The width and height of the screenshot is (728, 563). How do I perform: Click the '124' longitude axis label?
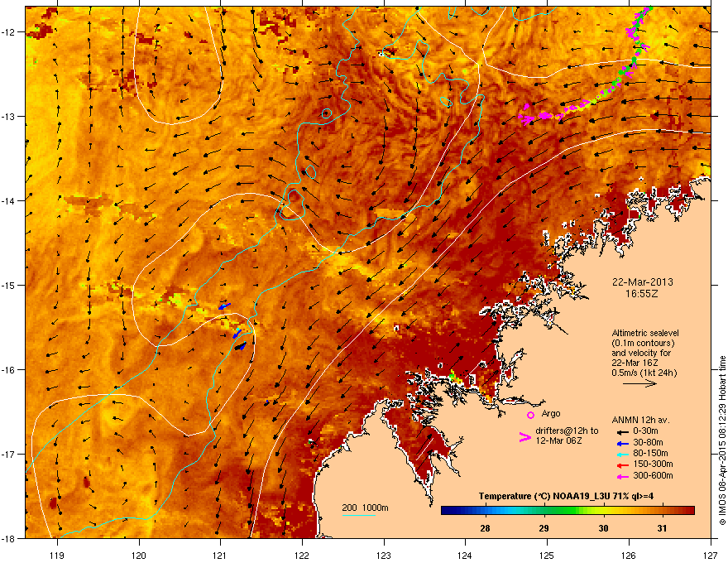coord(465,555)
